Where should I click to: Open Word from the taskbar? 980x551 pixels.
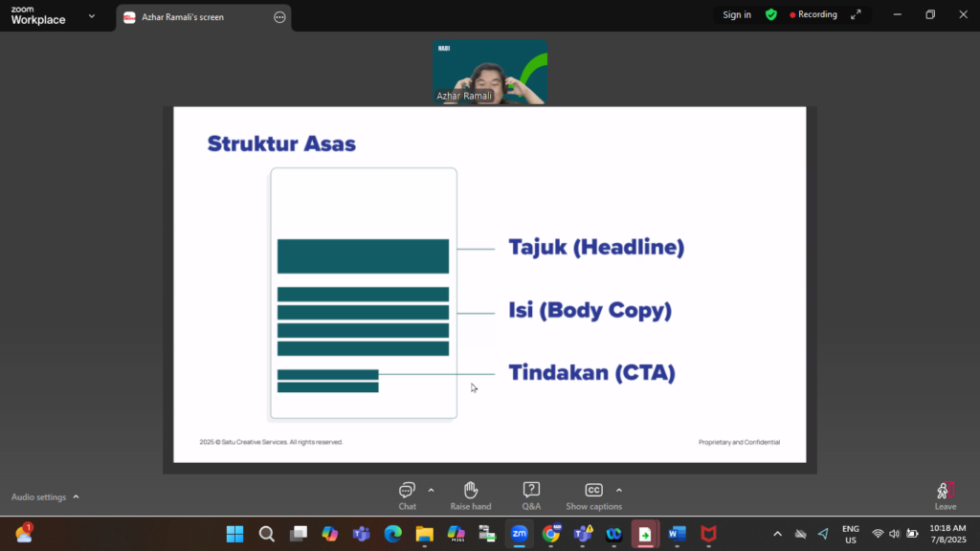click(x=678, y=534)
